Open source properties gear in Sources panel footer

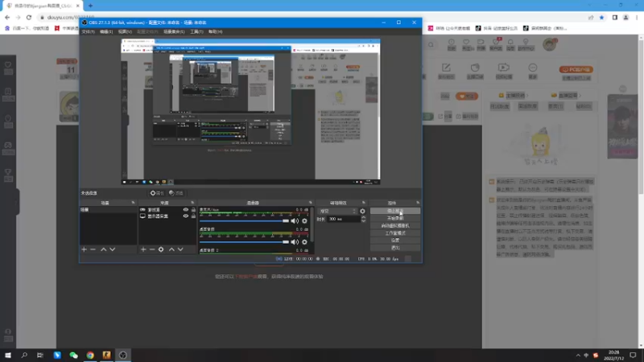[161, 249]
